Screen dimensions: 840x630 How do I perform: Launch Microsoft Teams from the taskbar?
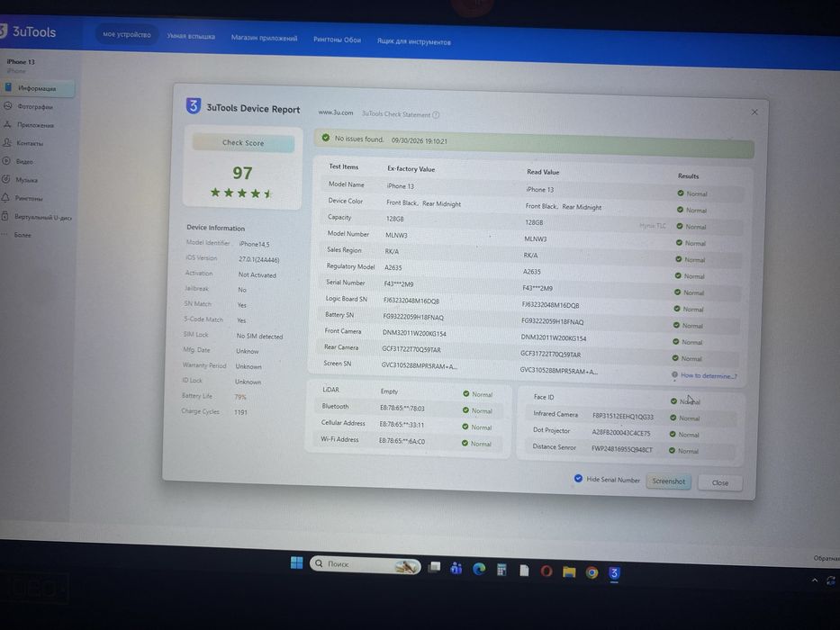coord(456,568)
